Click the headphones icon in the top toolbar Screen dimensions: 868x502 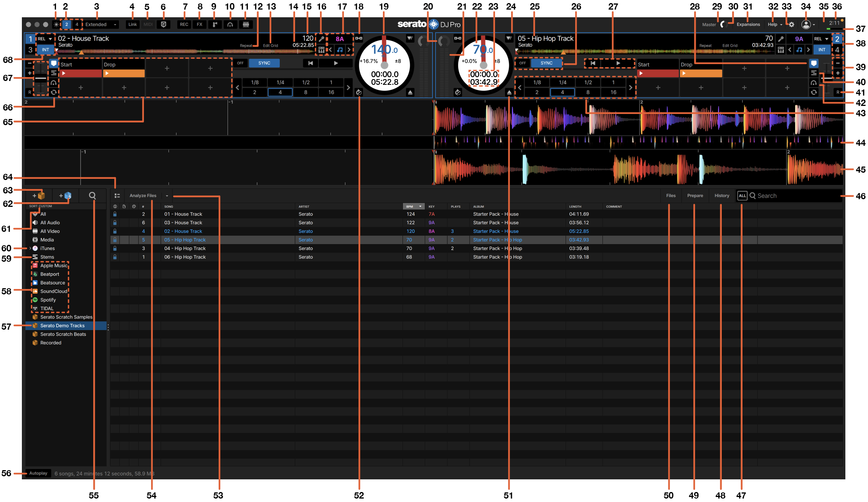click(x=230, y=25)
